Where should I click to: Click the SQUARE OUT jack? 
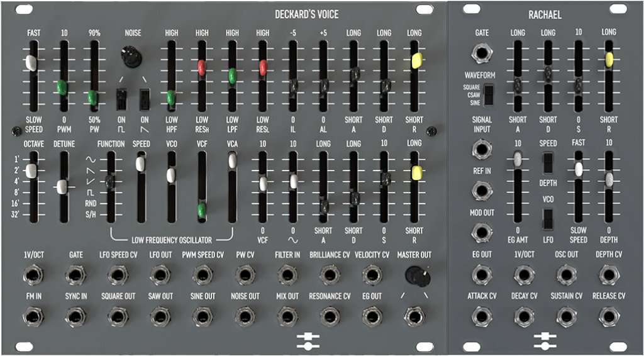tap(118, 316)
